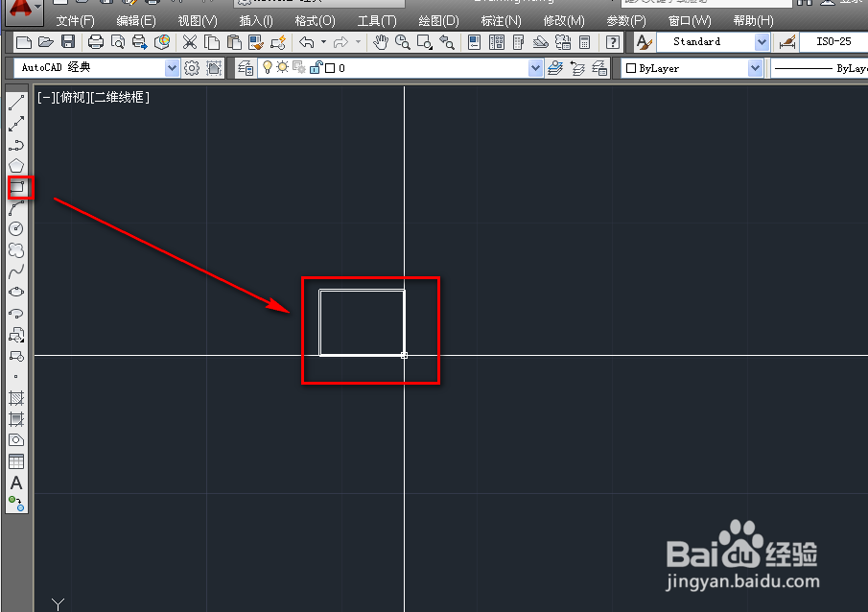Image resolution: width=868 pixels, height=612 pixels.
Task: Select the Construction Line tool
Action: click(16, 124)
